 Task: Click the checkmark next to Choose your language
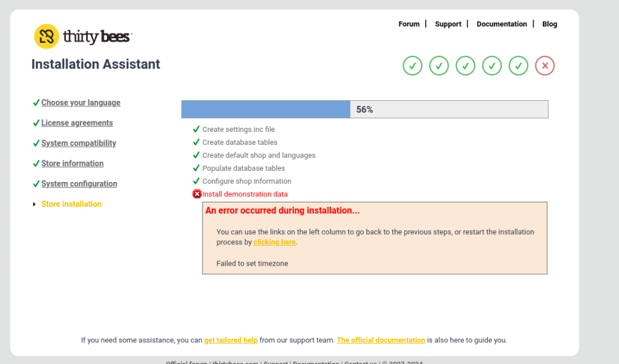coord(36,103)
